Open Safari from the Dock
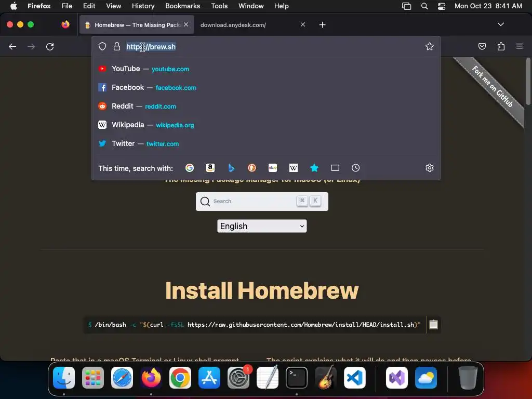532x399 pixels. tap(122, 378)
